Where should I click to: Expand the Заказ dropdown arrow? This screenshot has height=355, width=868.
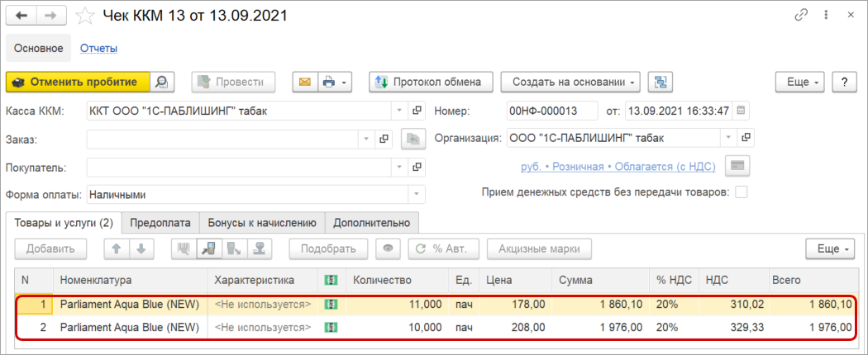point(366,140)
